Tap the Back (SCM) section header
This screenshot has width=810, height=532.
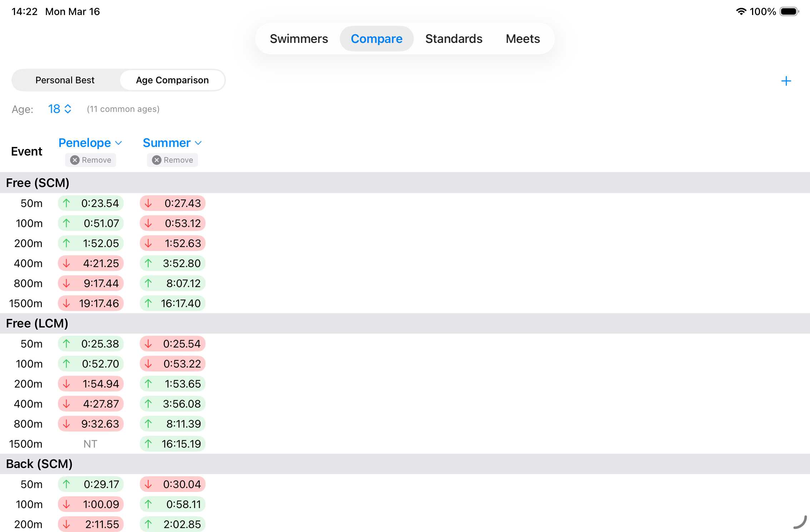coord(39,464)
